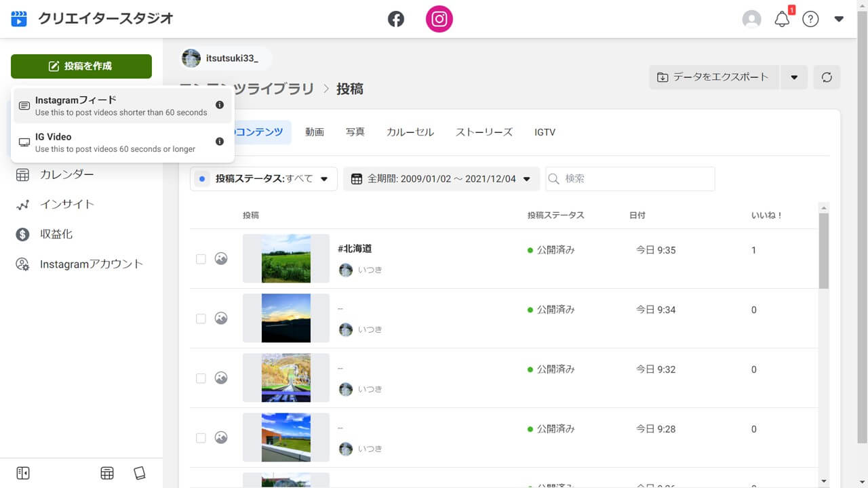Go to 投稿 breadcrumb
Image resolution: width=868 pixels, height=488 pixels.
[350, 89]
